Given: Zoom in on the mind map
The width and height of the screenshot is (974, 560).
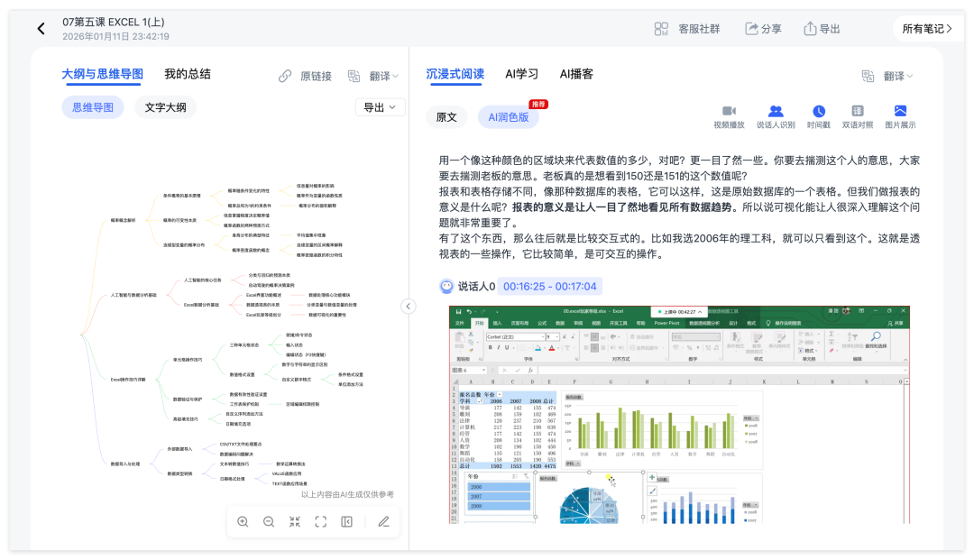Looking at the screenshot, I should tap(243, 521).
